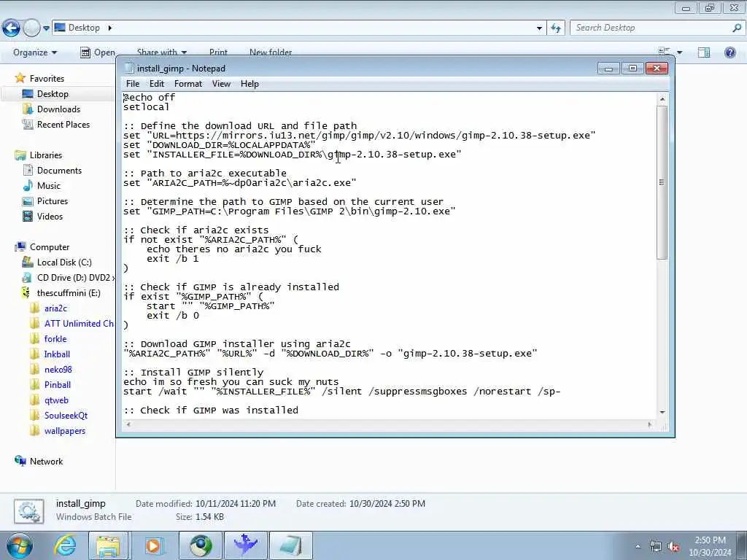Open the SoulseekQt folder
747x560 pixels.
pyautogui.click(x=66, y=416)
